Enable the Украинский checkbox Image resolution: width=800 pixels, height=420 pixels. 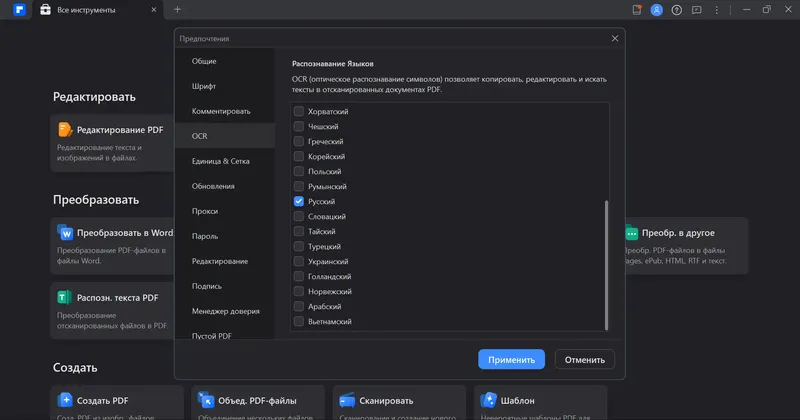pos(298,261)
